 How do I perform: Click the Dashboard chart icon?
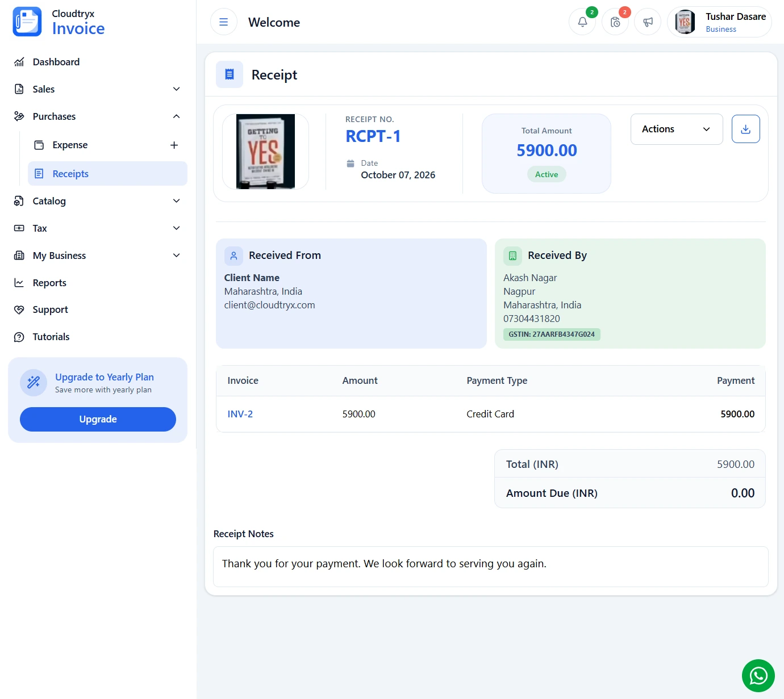pyautogui.click(x=19, y=62)
